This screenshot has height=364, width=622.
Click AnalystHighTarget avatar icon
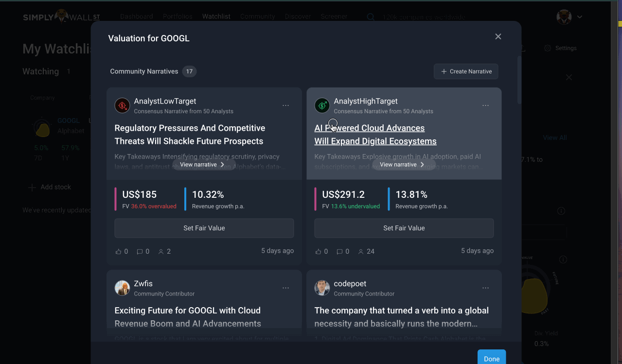point(322,105)
